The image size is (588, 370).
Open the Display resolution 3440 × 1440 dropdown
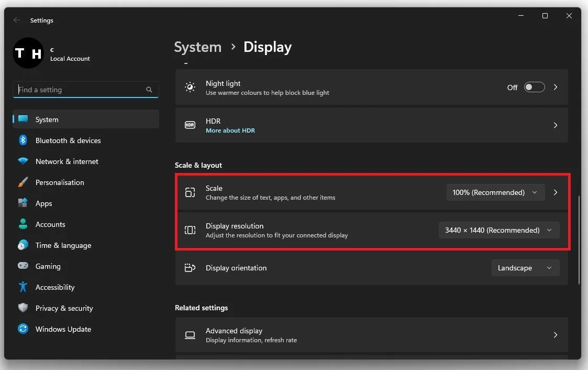coord(499,230)
